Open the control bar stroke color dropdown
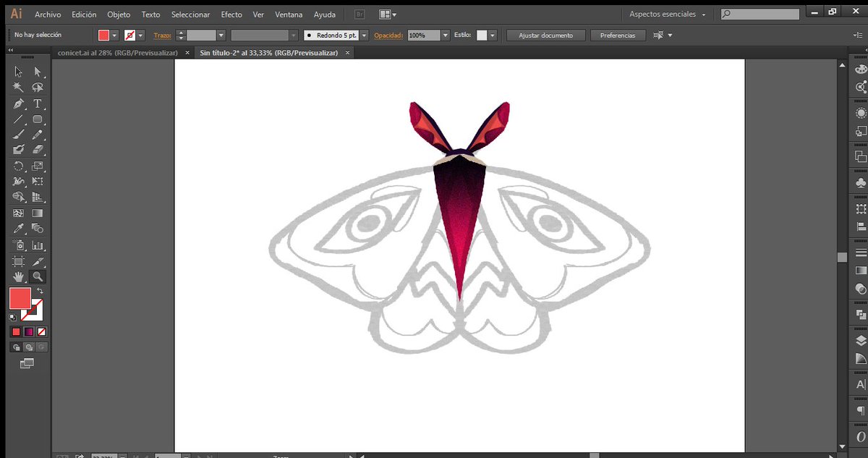 141,35
